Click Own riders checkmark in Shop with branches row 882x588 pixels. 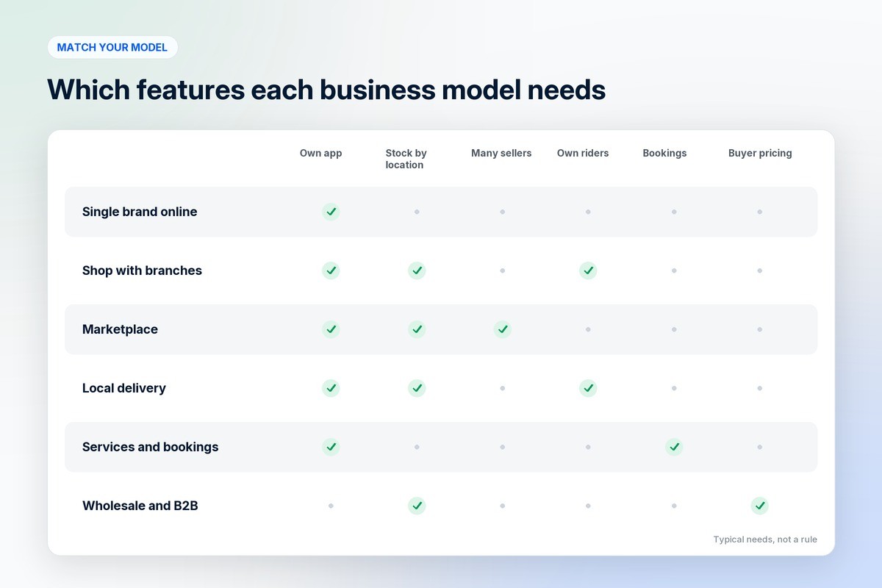pos(588,270)
